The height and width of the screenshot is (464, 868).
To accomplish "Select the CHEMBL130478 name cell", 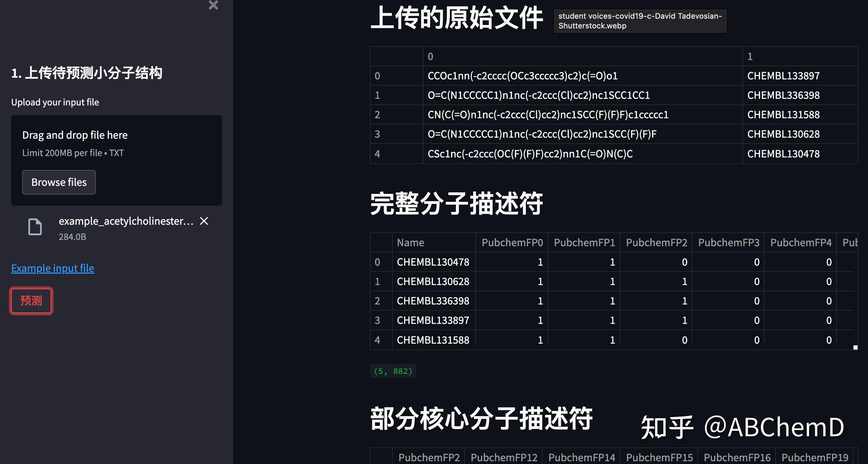I will pos(433,262).
